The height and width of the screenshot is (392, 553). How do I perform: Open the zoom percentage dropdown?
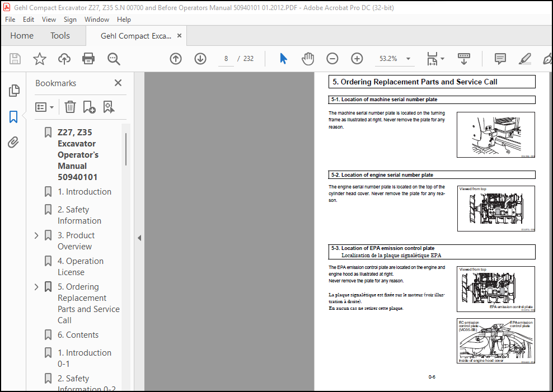(408, 59)
